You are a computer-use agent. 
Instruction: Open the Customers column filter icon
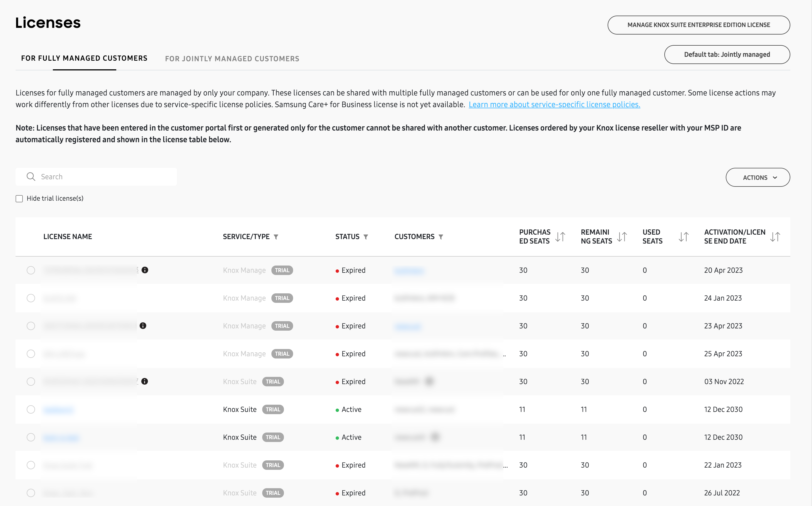coord(441,237)
